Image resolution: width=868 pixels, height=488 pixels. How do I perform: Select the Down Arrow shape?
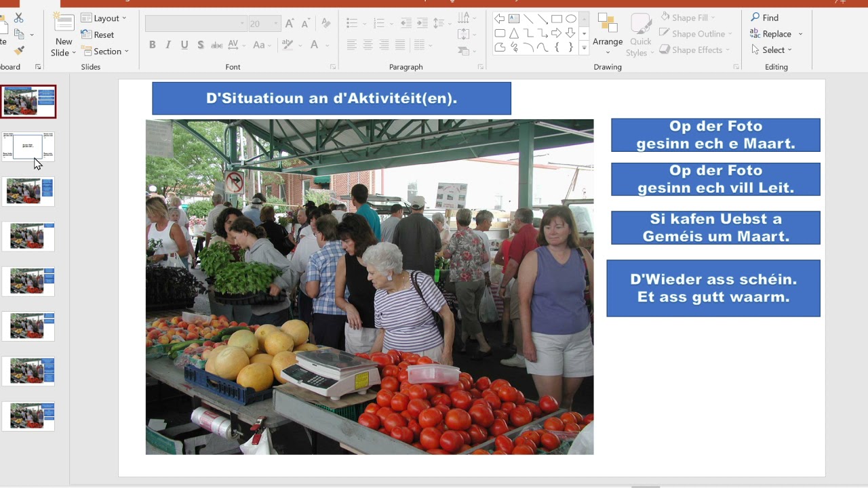point(571,33)
